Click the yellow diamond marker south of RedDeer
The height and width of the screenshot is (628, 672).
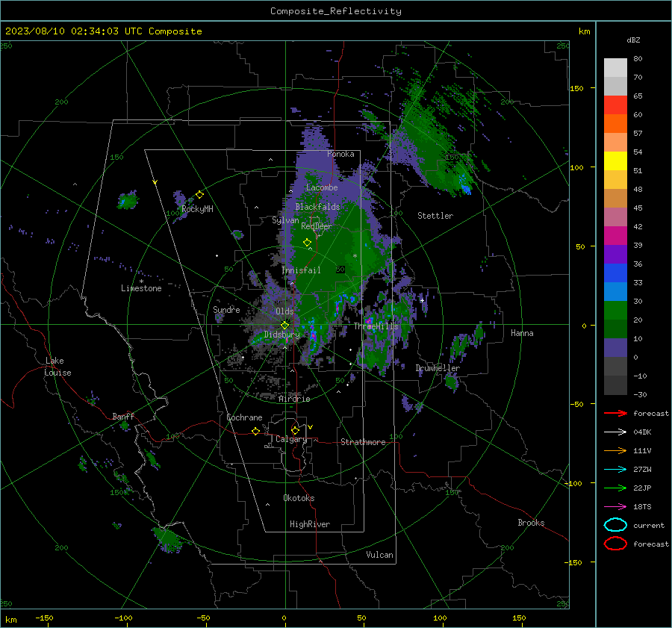(307, 243)
